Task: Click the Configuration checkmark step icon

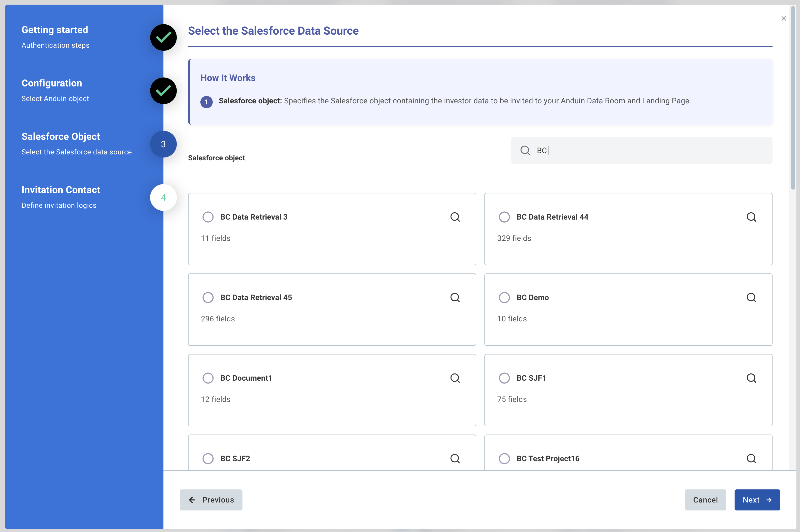Action: point(163,91)
